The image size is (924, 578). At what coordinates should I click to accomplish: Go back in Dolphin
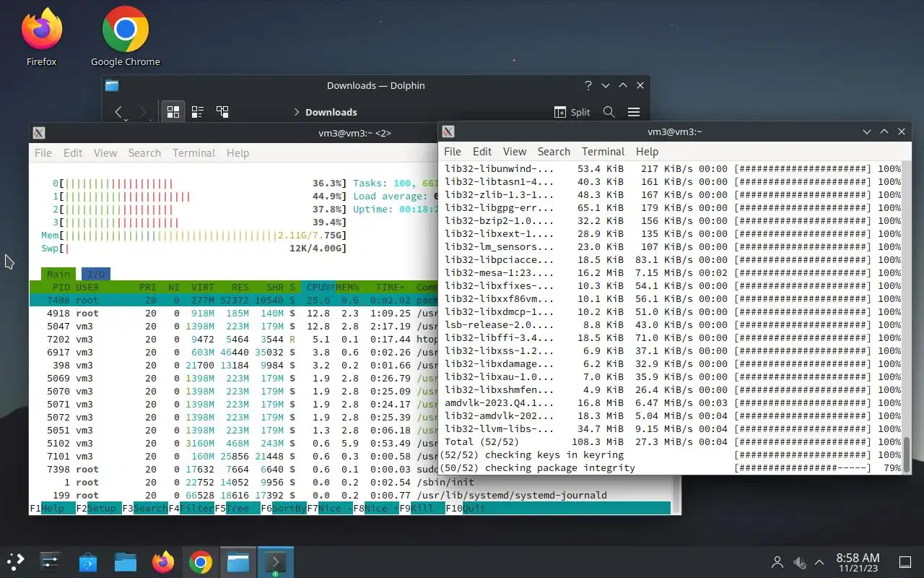point(120,112)
